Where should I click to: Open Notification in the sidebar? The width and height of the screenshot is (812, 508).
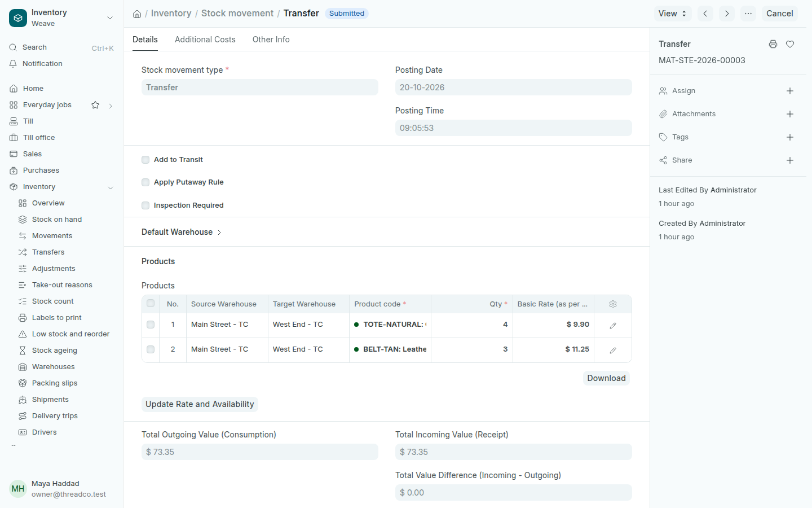point(43,64)
